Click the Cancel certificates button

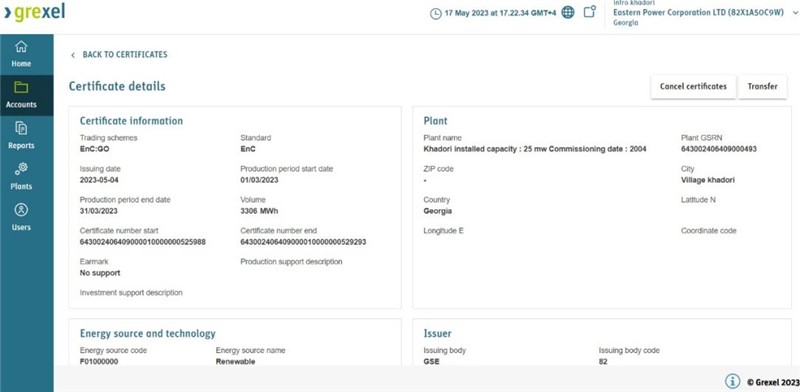coord(693,87)
